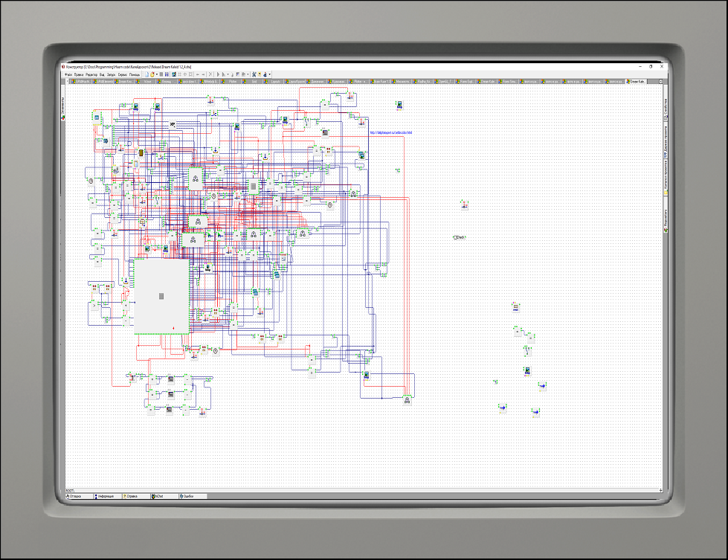Open the Ошибки bottom panel tab
728x560 pixels.
coord(187,495)
